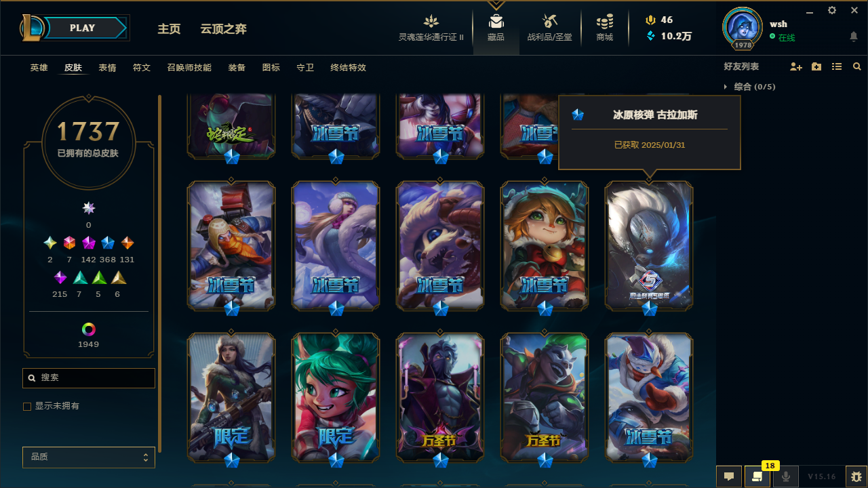Toggle the microphone mute icon
The height and width of the screenshot is (488, 868).
click(786, 476)
